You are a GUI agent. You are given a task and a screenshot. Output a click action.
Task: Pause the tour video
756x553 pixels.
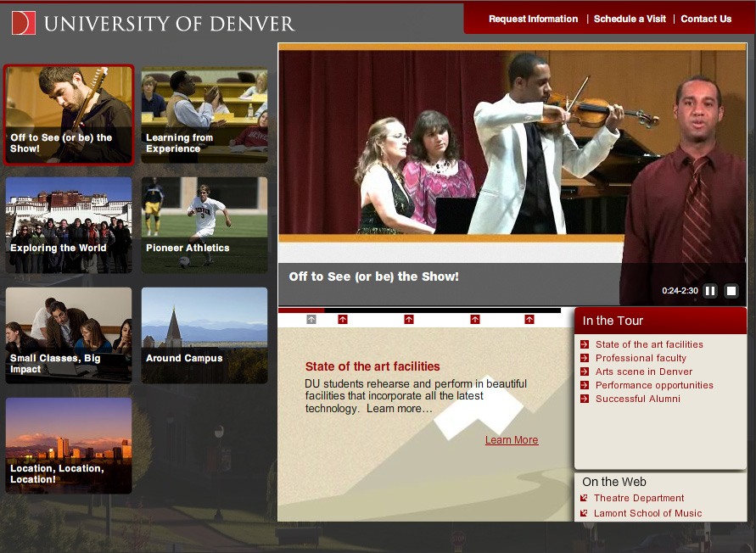pos(710,291)
